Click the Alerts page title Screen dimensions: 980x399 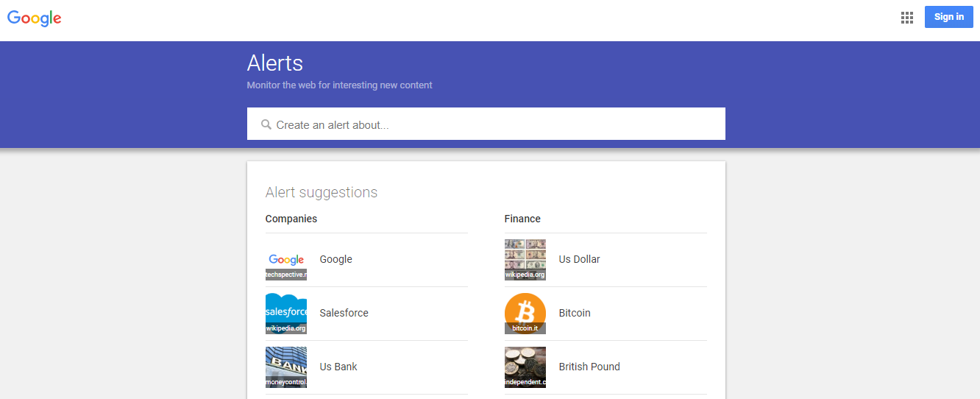coord(275,63)
